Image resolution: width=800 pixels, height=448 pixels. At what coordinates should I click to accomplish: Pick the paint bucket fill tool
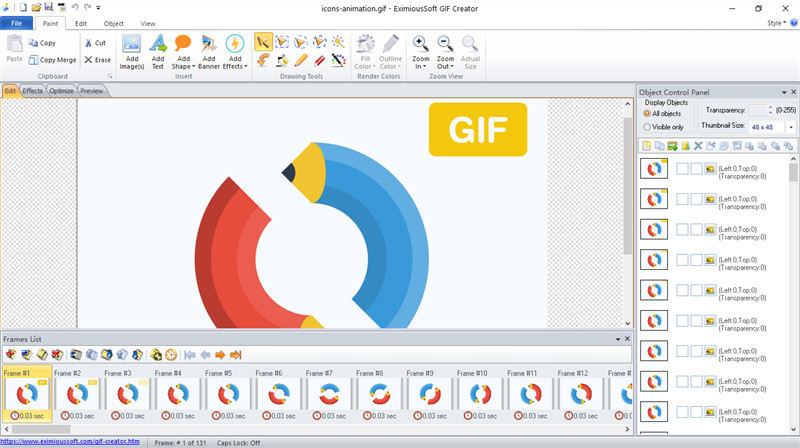[x=282, y=60]
